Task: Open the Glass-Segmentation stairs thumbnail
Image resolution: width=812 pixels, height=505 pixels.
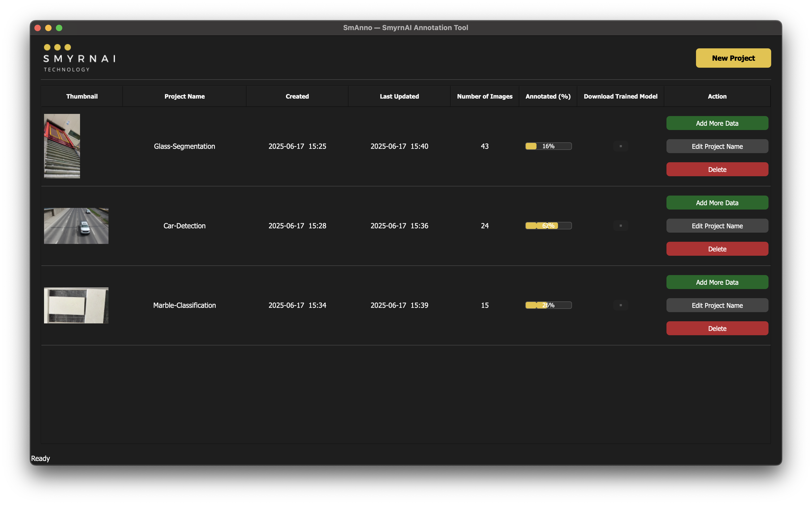Action: tap(62, 146)
